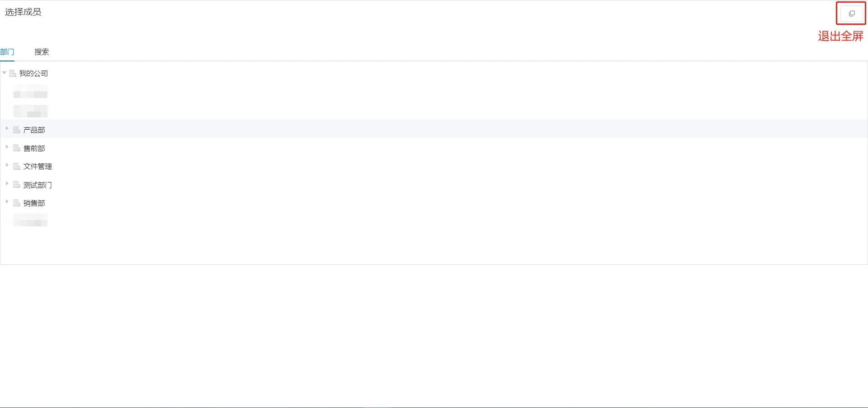Click the department icon beside 销售部
The width and height of the screenshot is (868, 408).
[17, 203]
